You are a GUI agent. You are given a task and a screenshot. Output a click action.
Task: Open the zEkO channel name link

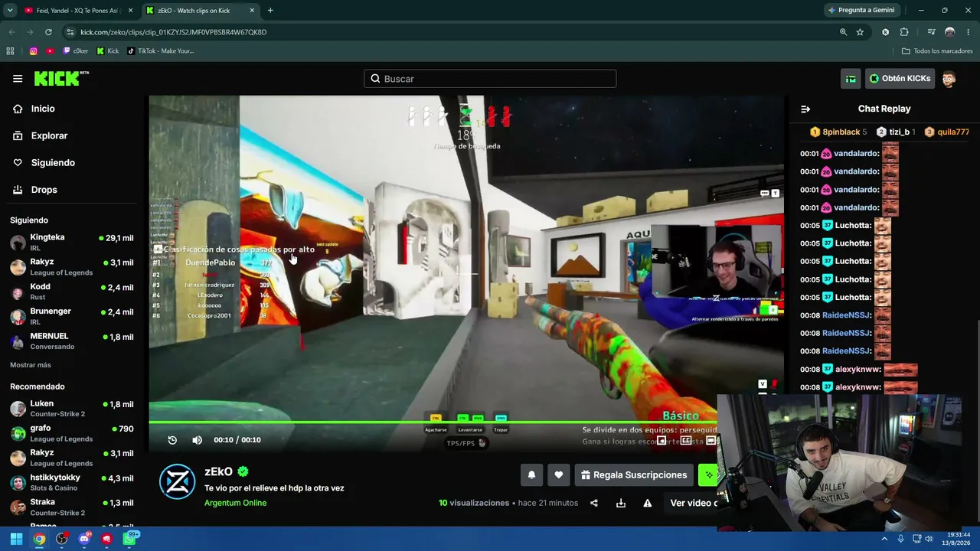[218, 471]
